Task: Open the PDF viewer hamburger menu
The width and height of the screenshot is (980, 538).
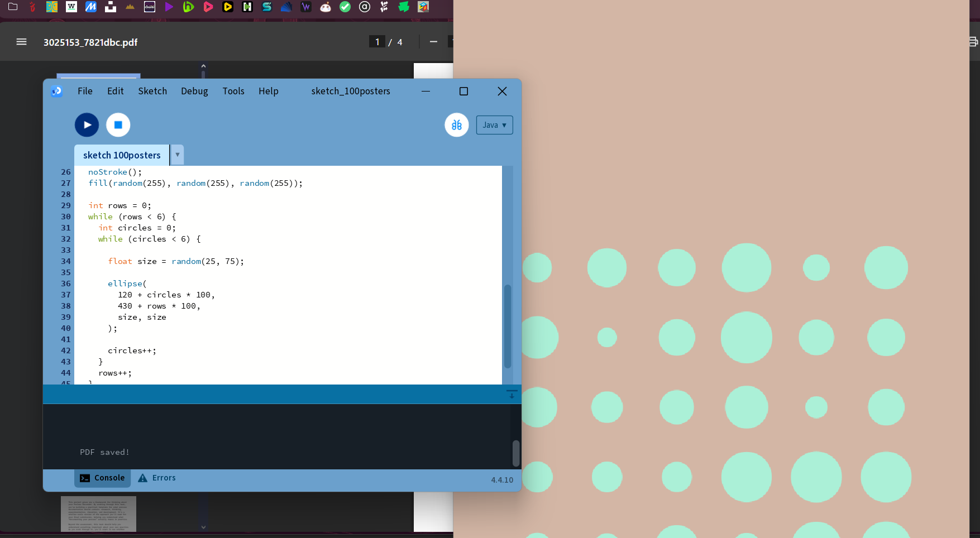Action: click(x=22, y=42)
